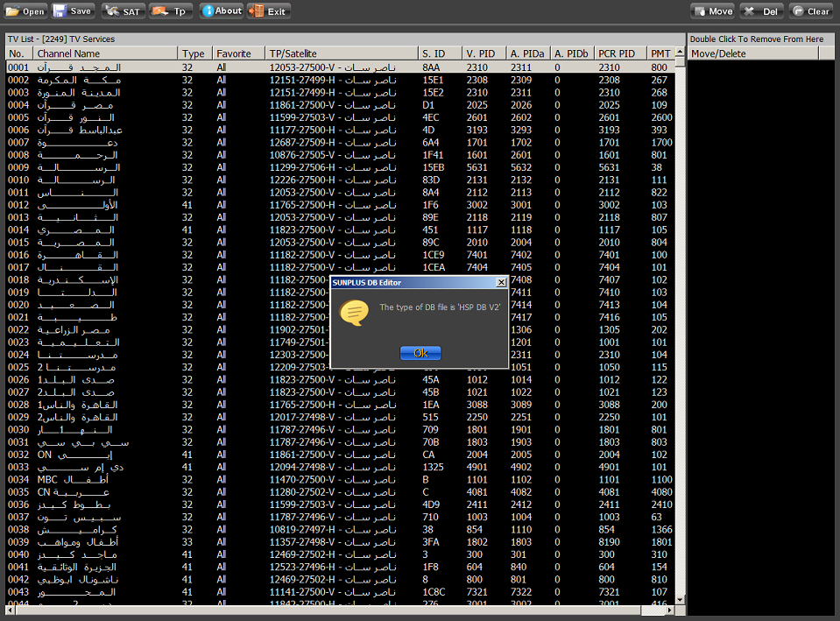Sort by TP/Satellite column header

342,53
